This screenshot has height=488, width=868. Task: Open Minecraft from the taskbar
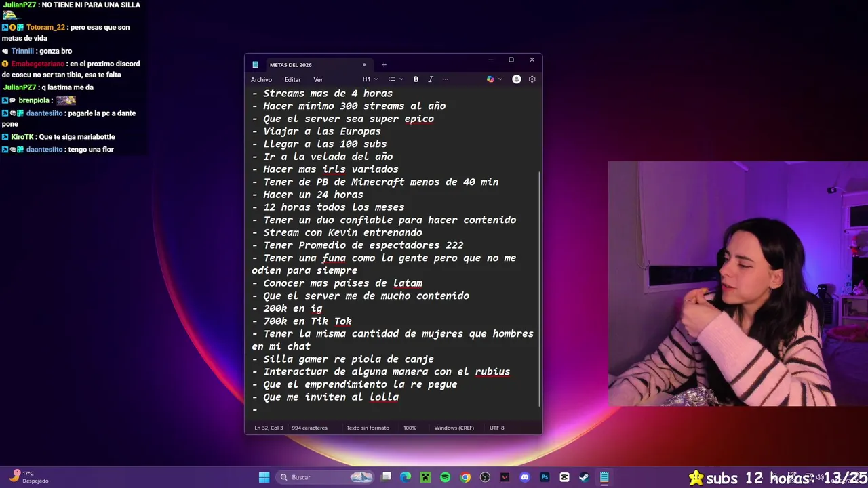coord(425,477)
